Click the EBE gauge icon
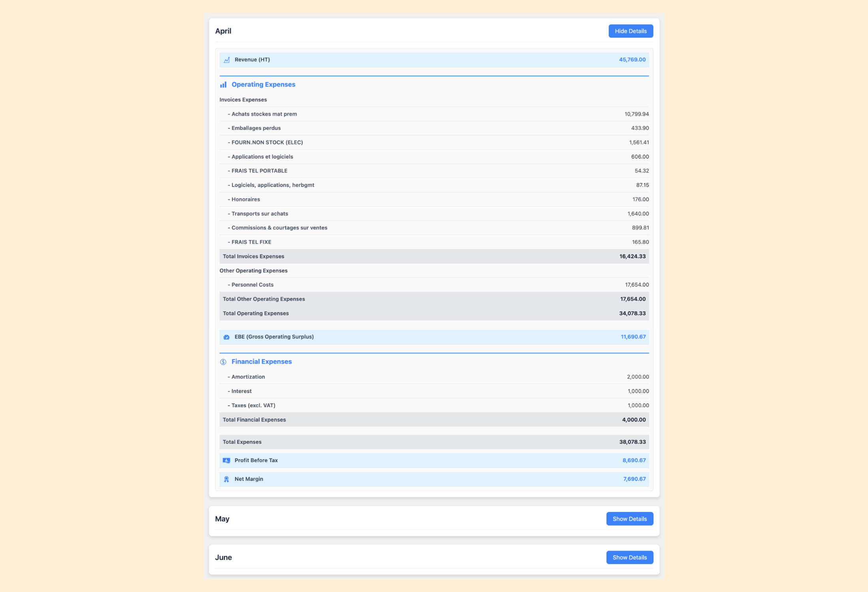 coord(226,337)
